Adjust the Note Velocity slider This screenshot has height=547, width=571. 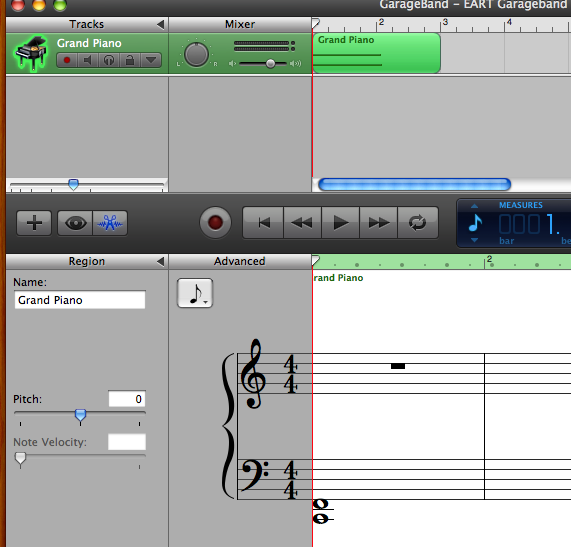click(x=20, y=458)
